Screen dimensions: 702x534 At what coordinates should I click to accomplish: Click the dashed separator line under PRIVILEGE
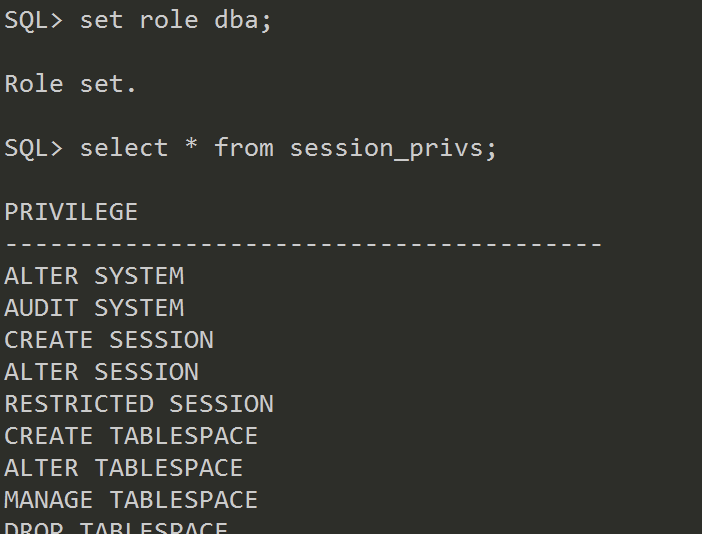point(303,244)
